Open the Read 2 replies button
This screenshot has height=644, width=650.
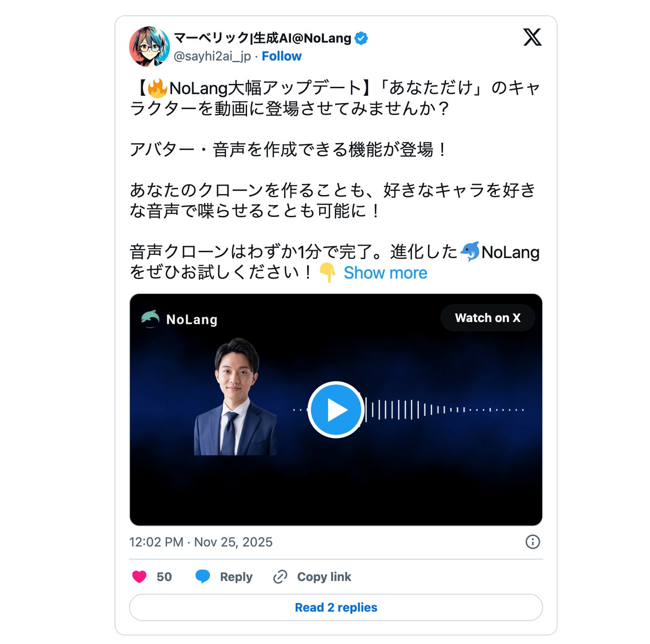pyautogui.click(x=336, y=607)
